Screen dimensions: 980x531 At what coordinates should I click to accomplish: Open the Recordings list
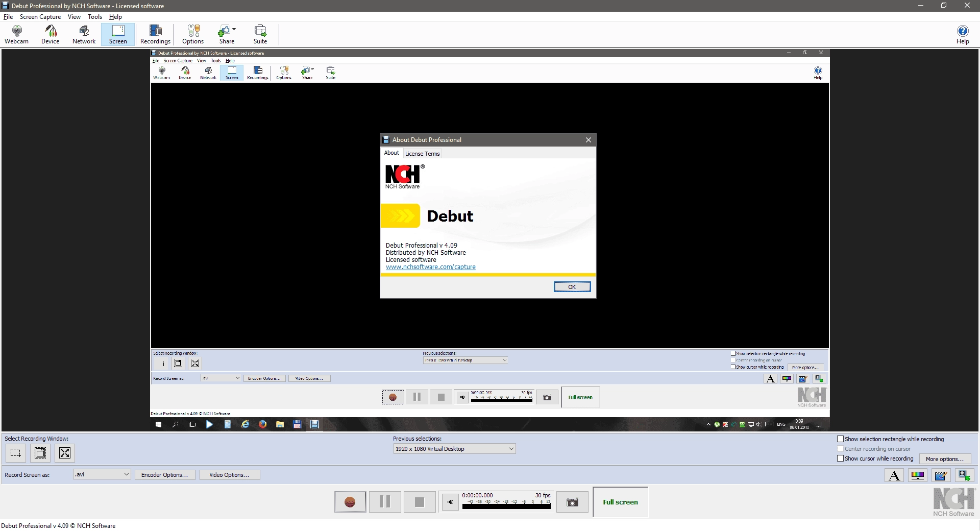pyautogui.click(x=155, y=35)
